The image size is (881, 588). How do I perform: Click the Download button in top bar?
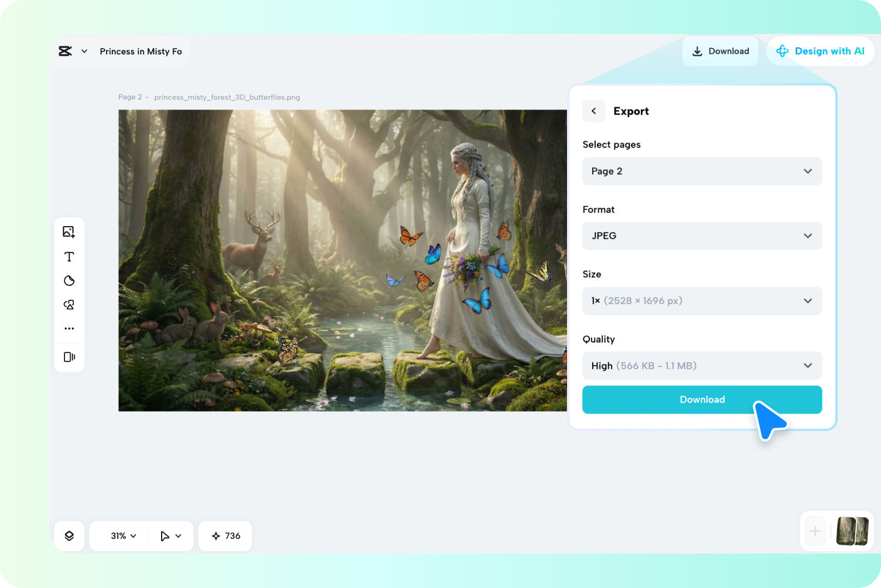pyautogui.click(x=720, y=51)
